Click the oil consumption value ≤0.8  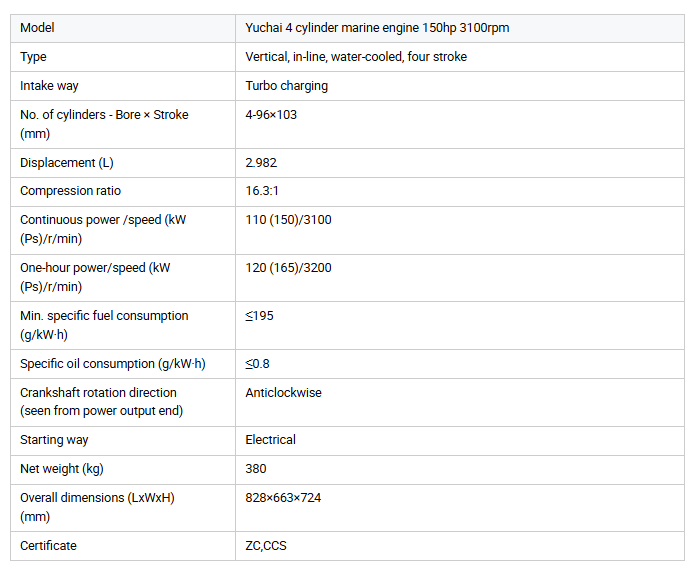click(257, 364)
